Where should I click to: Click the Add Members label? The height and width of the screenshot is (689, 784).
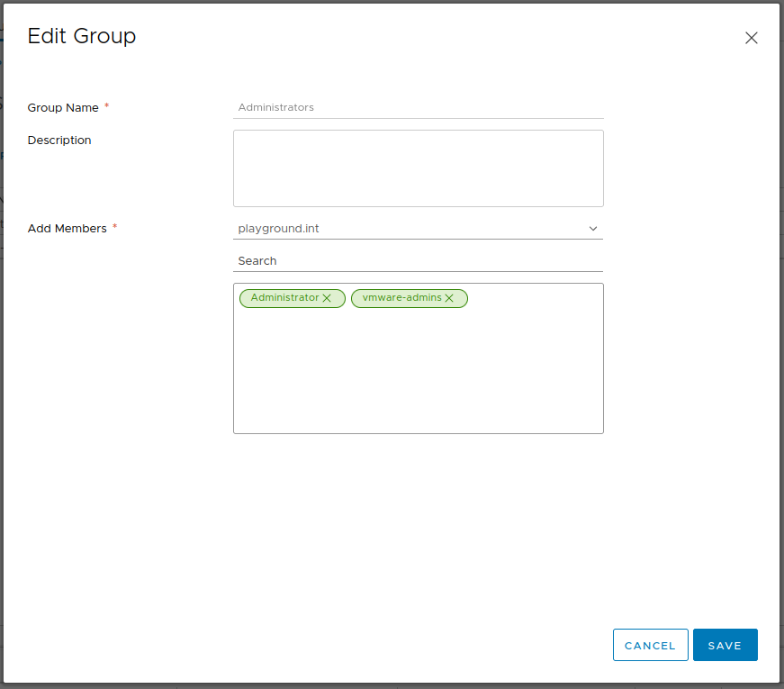67,229
